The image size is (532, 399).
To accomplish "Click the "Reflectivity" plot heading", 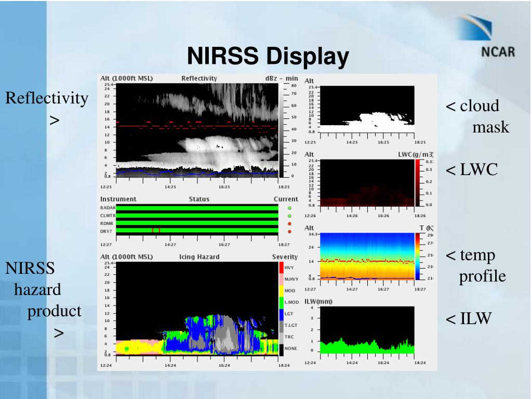I will click(x=199, y=78).
